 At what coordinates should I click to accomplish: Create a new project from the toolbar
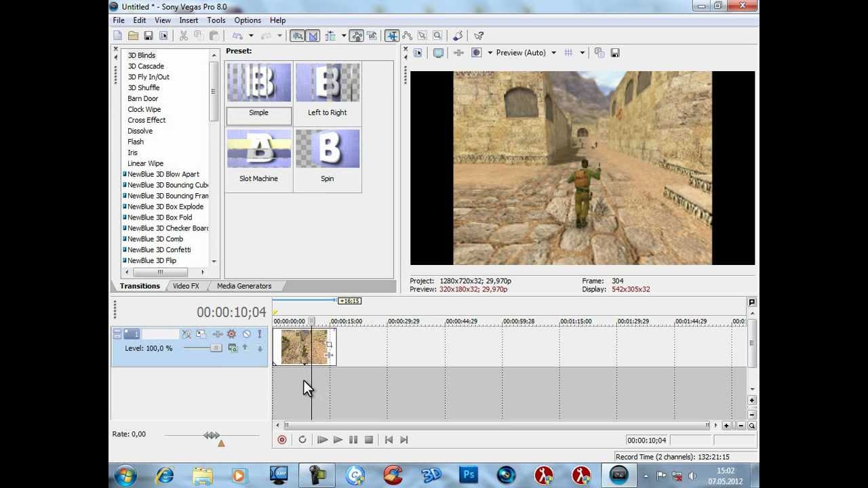(x=118, y=36)
